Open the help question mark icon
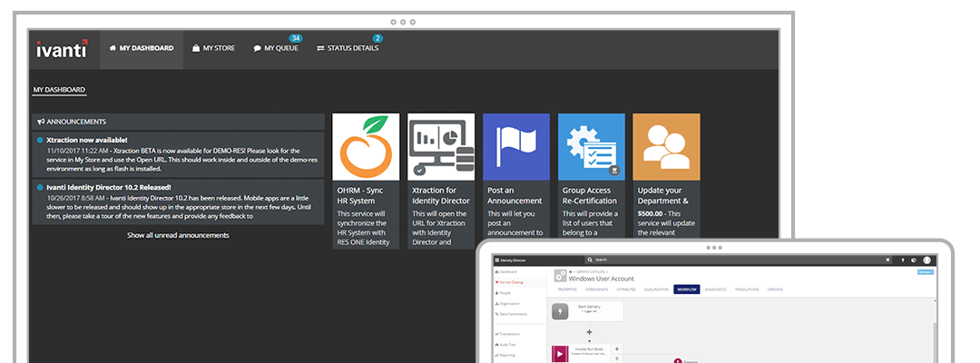The height and width of the screenshot is (363, 980). click(903, 260)
